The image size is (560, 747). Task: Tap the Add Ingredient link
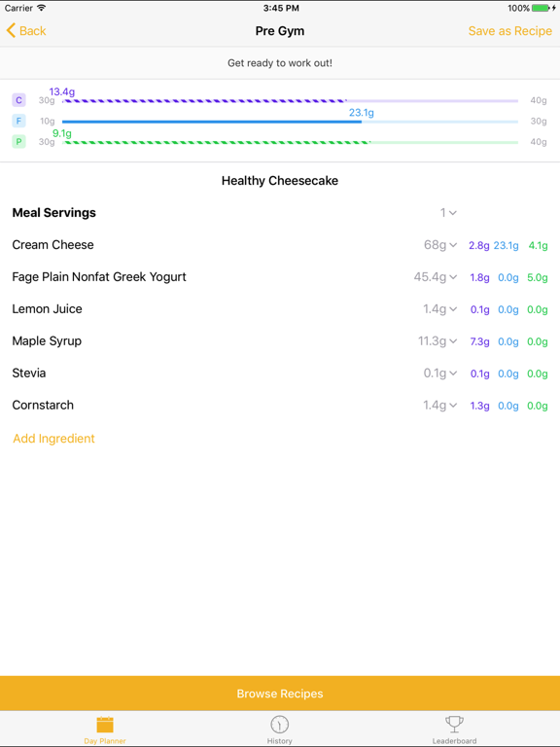[x=53, y=439]
